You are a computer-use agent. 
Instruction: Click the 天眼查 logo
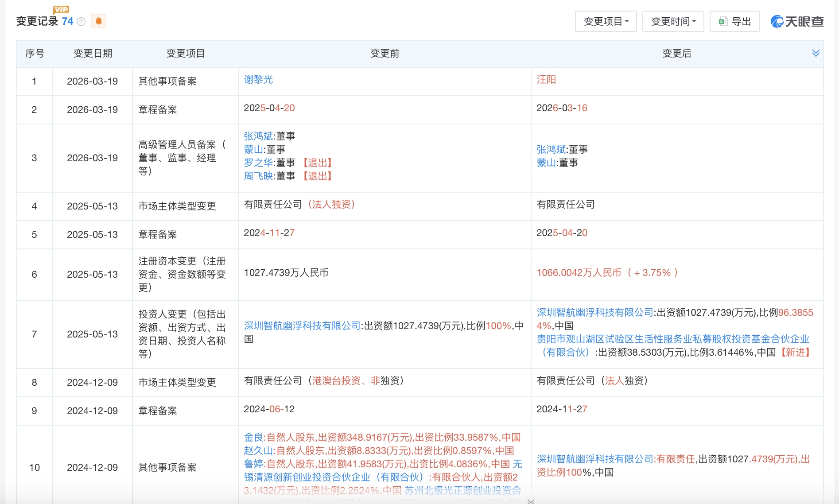click(x=797, y=21)
